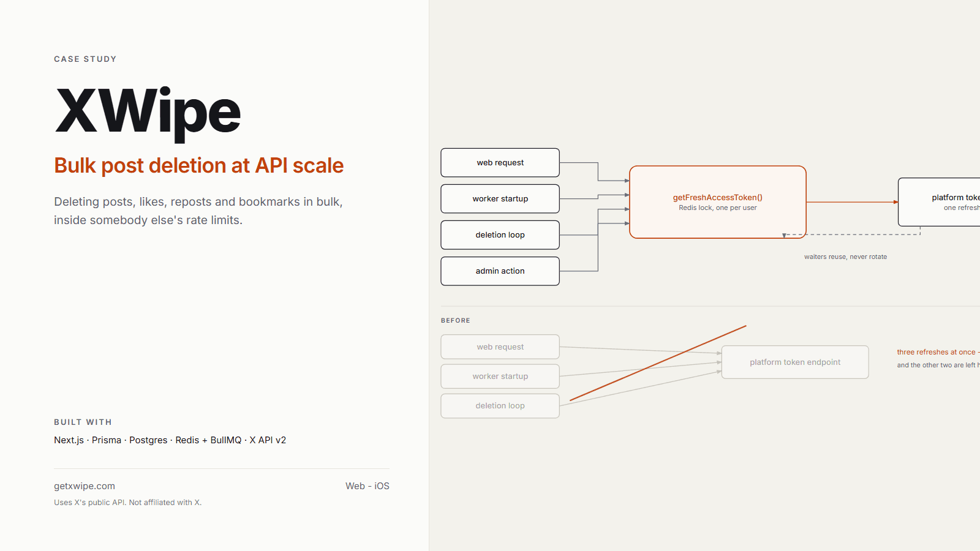Select the "admin action" diagram node

500,271
